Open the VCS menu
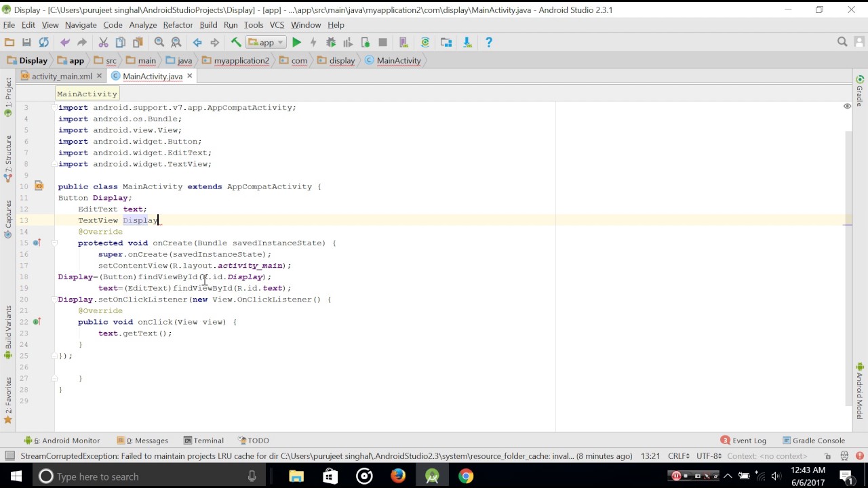Viewport: 868px width, 488px height. (x=277, y=25)
